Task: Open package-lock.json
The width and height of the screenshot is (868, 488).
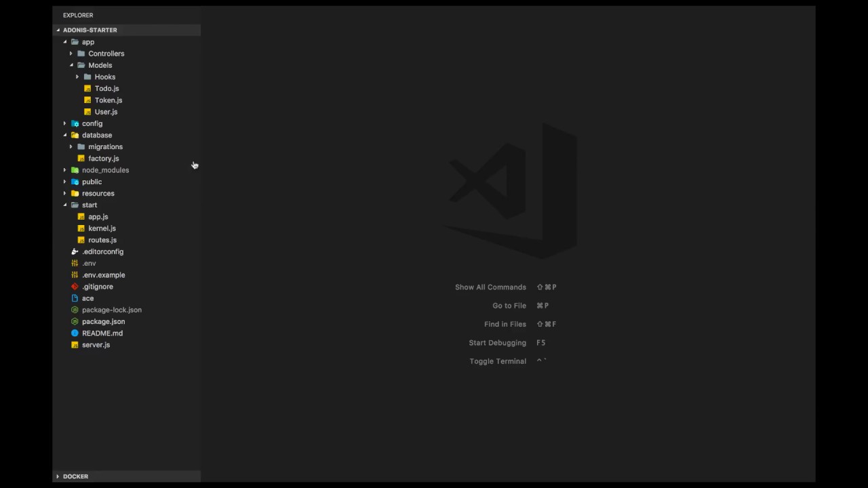Action: 112,310
